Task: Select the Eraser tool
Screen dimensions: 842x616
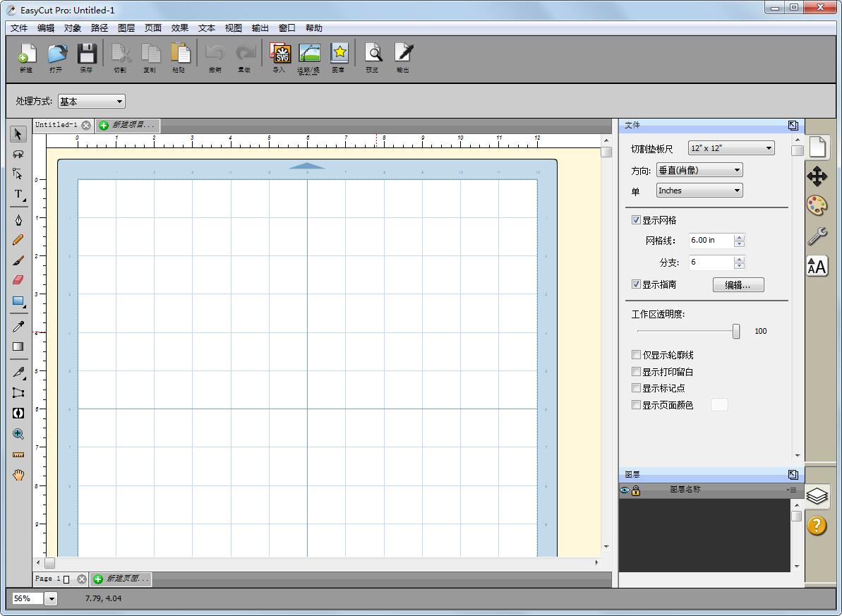Action: [x=18, y=280]
